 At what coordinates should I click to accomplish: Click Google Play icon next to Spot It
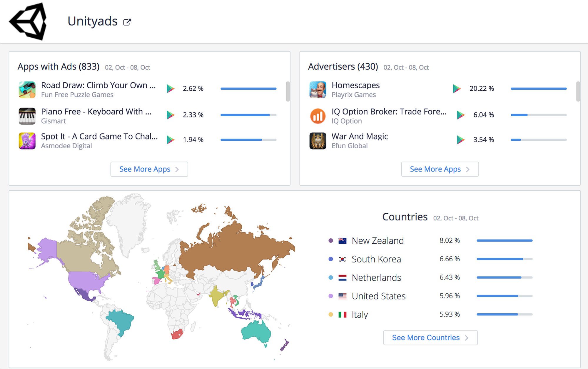point(171,140)
